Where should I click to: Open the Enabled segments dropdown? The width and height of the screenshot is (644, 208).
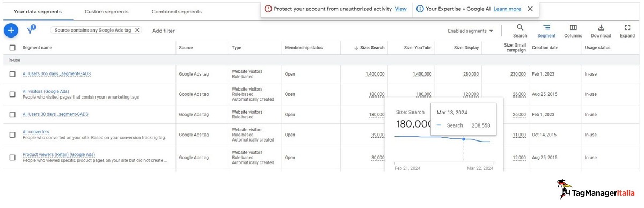pos(470,31)
